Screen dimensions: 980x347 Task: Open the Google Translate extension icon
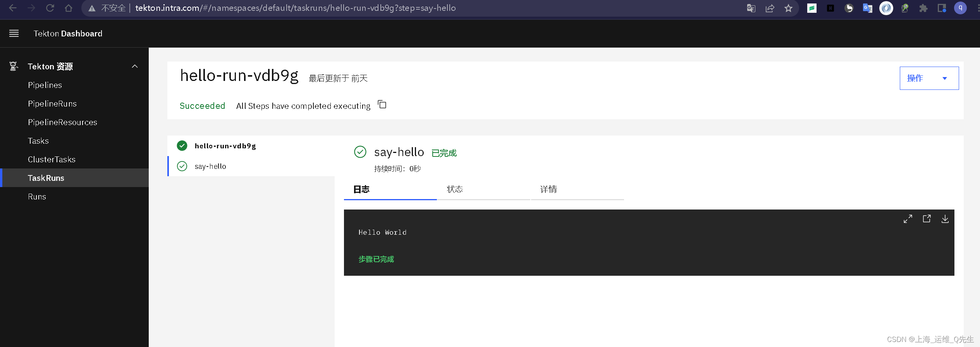[868, 8]
